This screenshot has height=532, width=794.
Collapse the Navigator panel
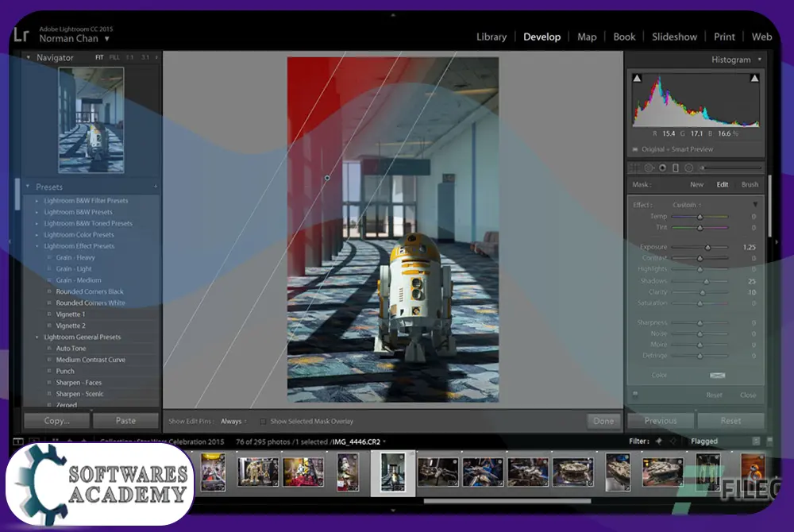pos(28,58)
